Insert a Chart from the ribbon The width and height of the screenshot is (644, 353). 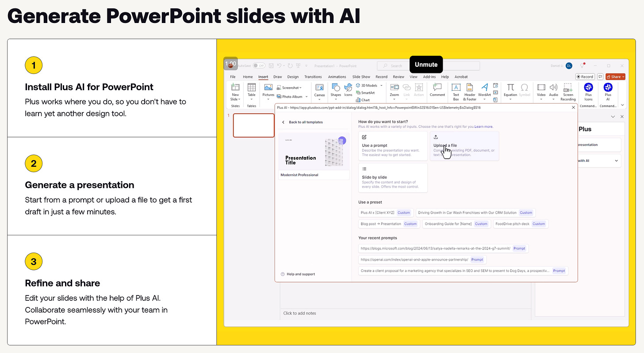point(363,100)
